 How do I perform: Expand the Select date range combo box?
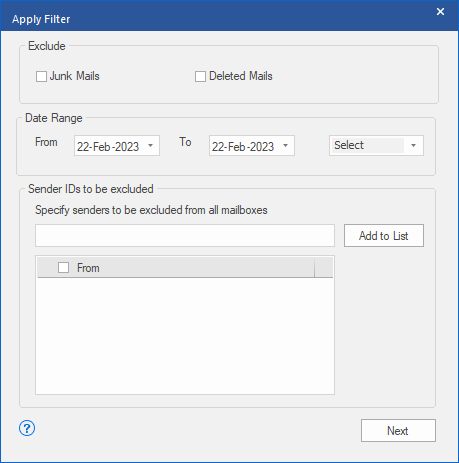pyautogui.click(x=376, y=145)
